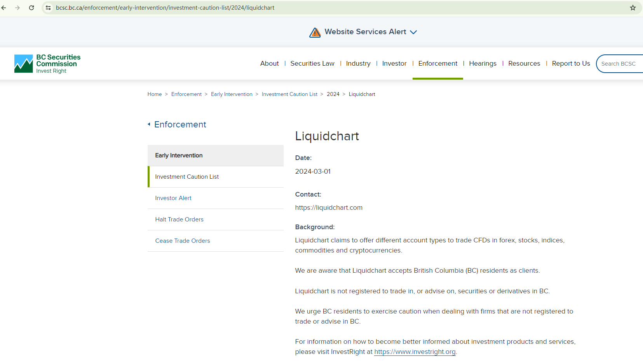
Task: Open the Securities Law menu
Action: click(312, 64)
